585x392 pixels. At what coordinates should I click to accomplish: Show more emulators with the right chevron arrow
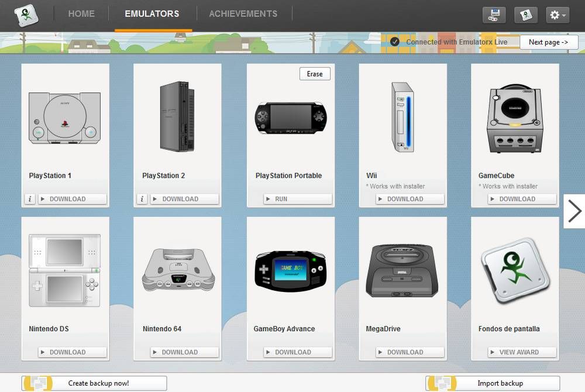click(574, 211)
